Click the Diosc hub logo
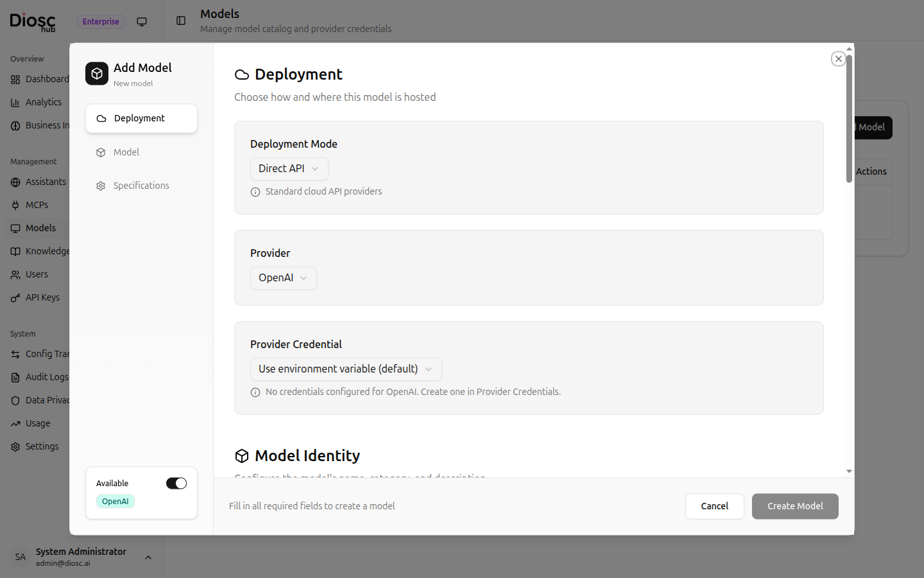 pyautogui.click(x=33, y=22)
